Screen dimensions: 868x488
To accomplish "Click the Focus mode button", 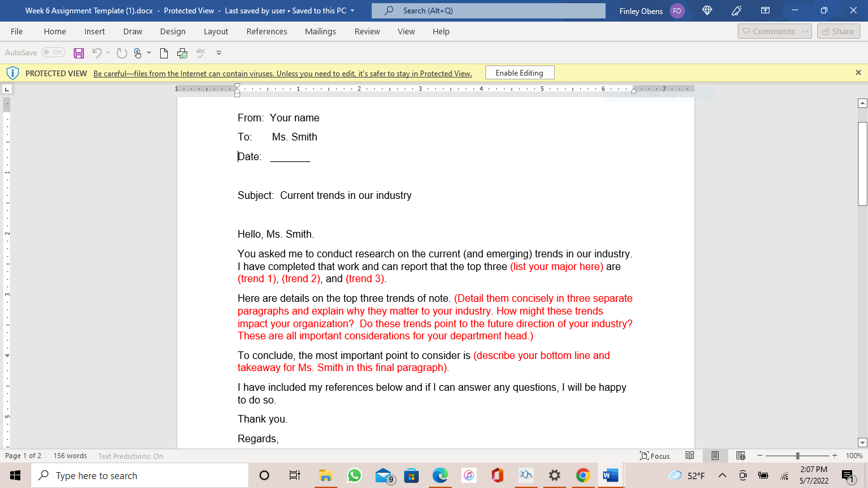I will click(654, 456).
